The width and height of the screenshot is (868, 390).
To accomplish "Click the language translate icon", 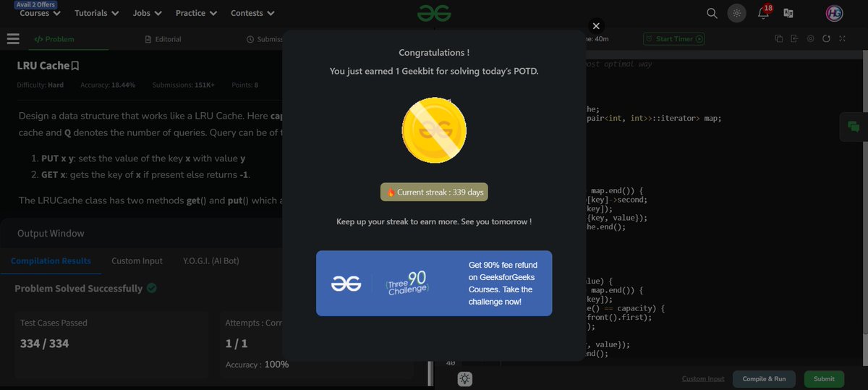I will pyautogui.click(x=788, y=13).
